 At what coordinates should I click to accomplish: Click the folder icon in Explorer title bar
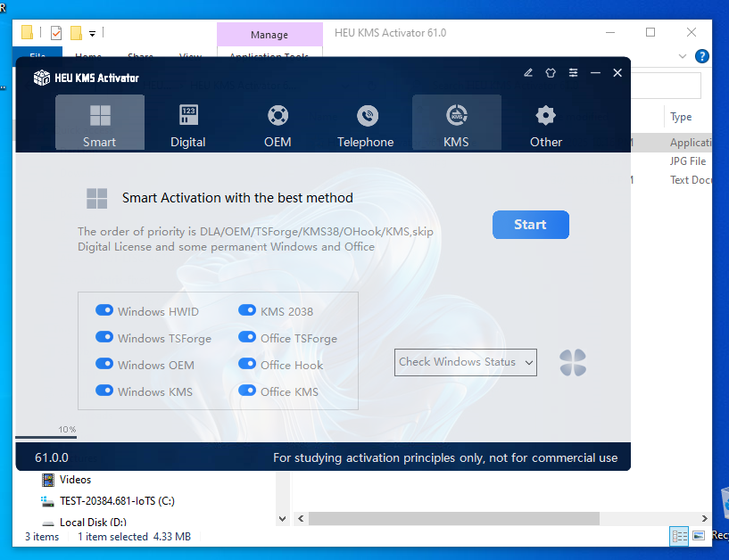pyautogui.click(x=28, y=32)
